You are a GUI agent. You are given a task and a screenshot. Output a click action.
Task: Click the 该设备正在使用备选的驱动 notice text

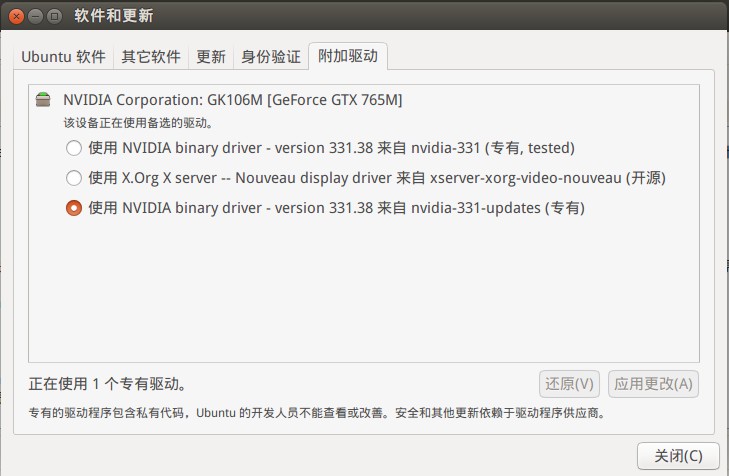point(138,123)
